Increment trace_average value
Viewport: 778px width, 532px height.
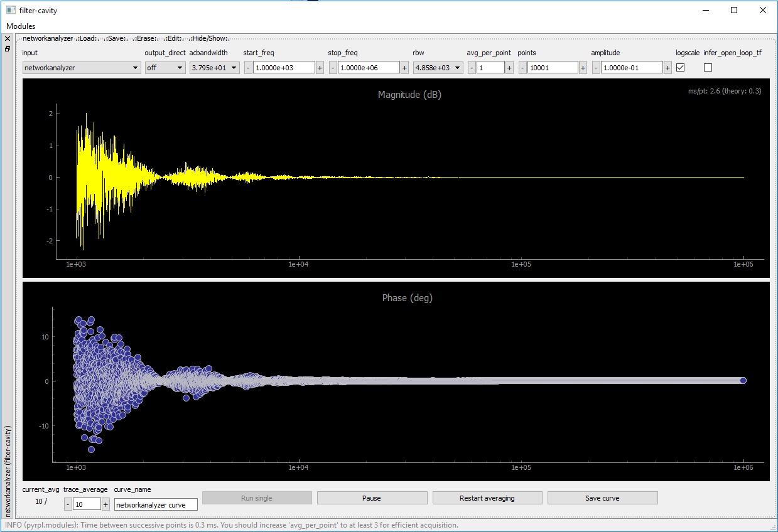[105, 504]
